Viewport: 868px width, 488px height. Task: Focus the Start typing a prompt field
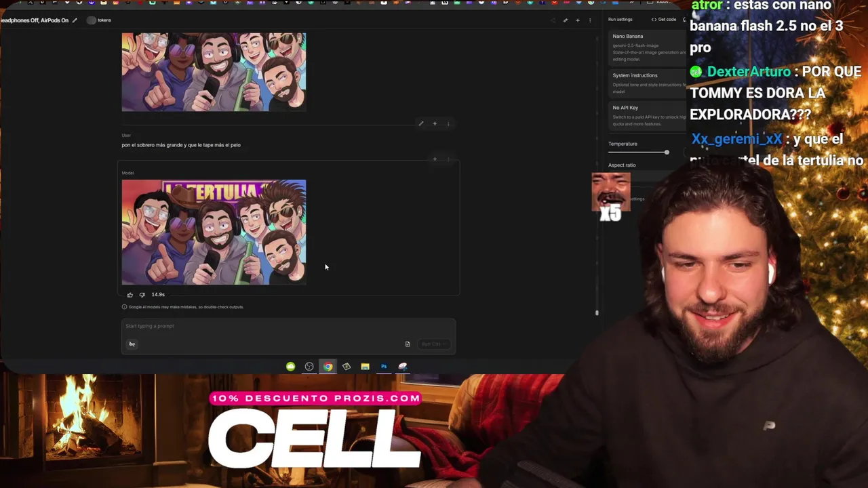pos(288,326)
